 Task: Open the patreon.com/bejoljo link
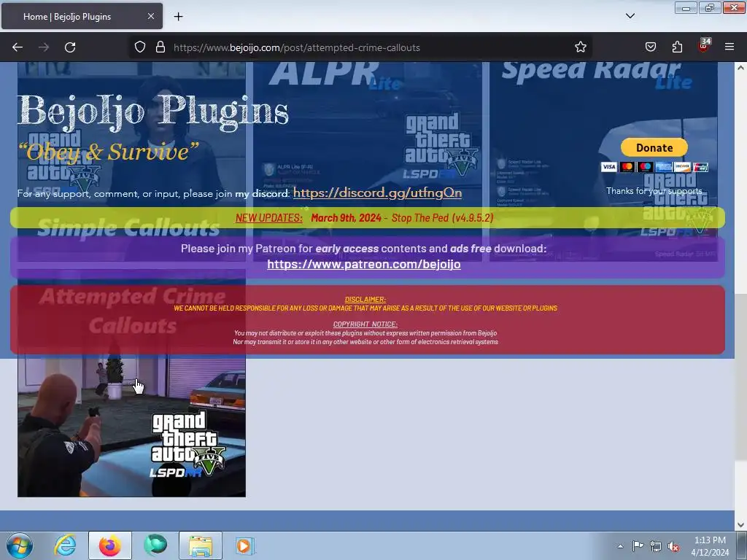point(363,264)
